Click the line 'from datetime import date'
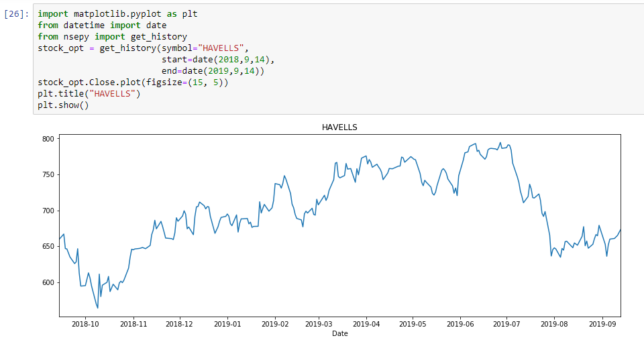Screen dimensions: 644x338 [x=102, y=25]
